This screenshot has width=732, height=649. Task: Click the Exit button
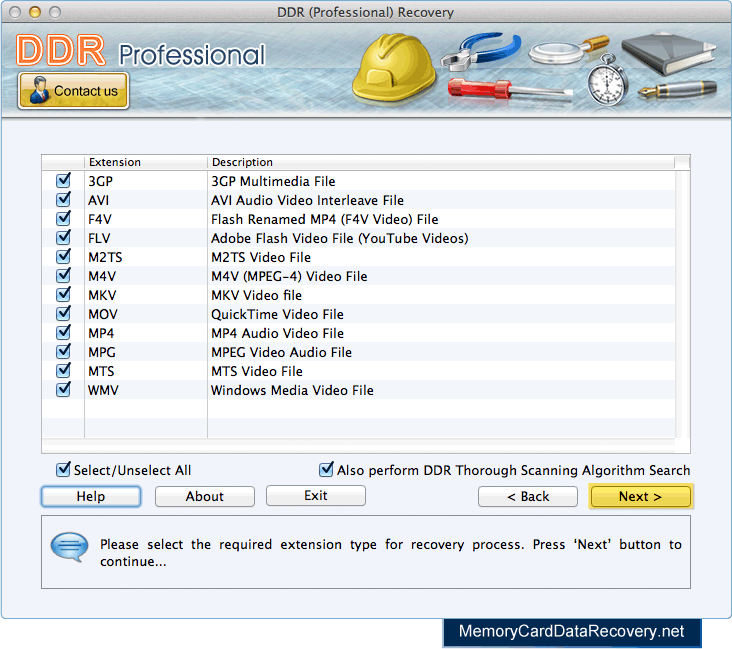316,495
